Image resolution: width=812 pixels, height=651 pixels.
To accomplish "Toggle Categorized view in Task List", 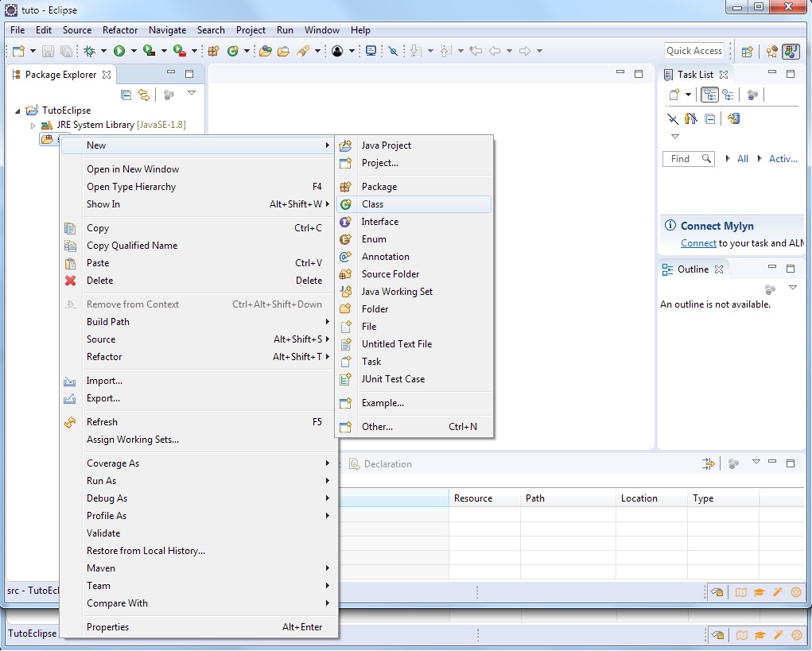I will (709, 95).
